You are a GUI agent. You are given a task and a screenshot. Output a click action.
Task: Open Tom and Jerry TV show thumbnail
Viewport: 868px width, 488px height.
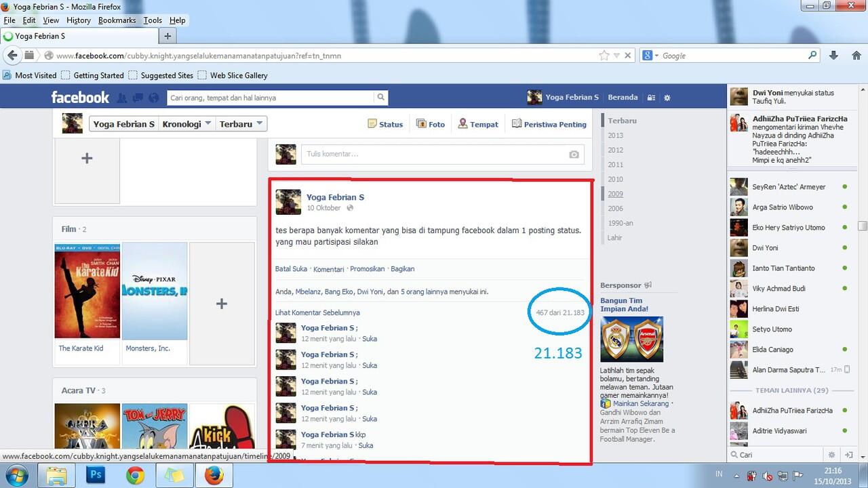pyautogui.click(x=155, y=427)
